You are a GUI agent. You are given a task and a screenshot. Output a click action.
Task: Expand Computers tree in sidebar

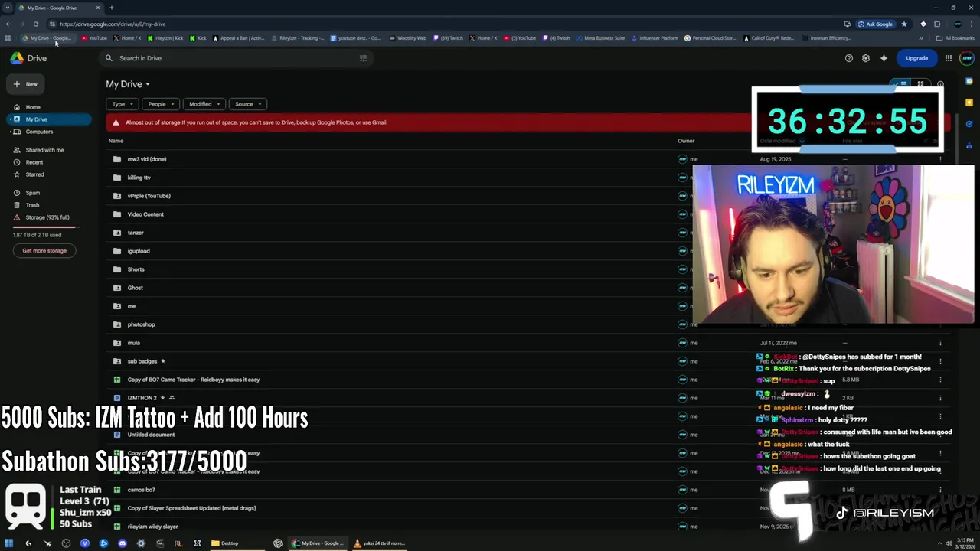pyautogui.click(x=10, y=132)
